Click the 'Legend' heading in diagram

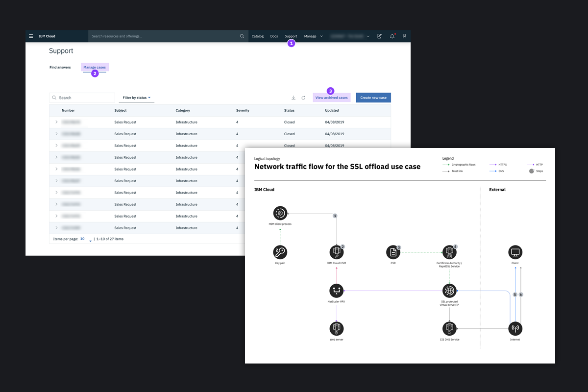click(448, 158)
